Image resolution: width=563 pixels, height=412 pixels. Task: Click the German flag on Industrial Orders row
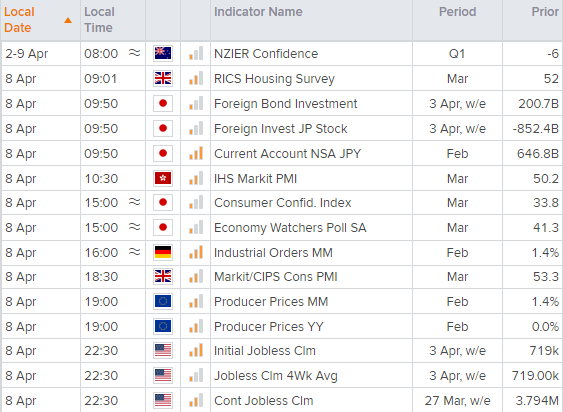click(x=163, y=253)
